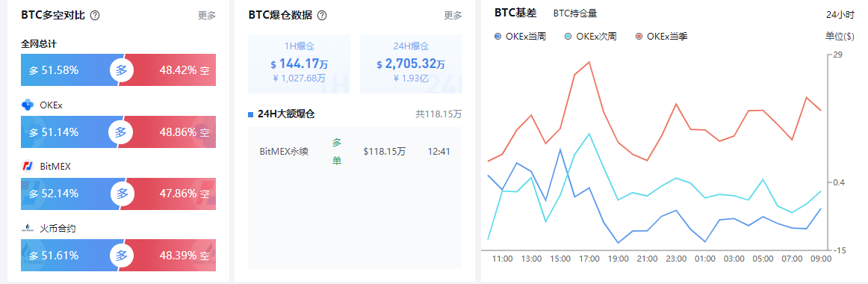Toggle OKEx当周 legend series
The width and height of the screenshot is (868, 284).
pyautogui.click(x=521, y=37)
